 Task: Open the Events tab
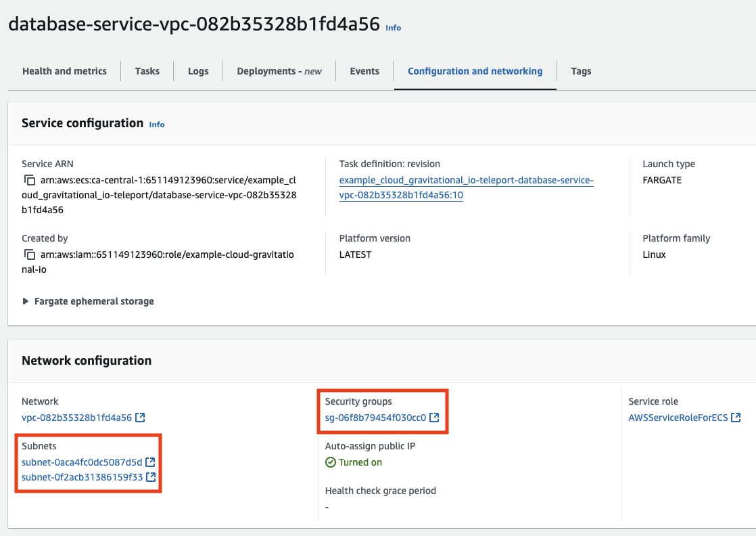pos(364,70)
